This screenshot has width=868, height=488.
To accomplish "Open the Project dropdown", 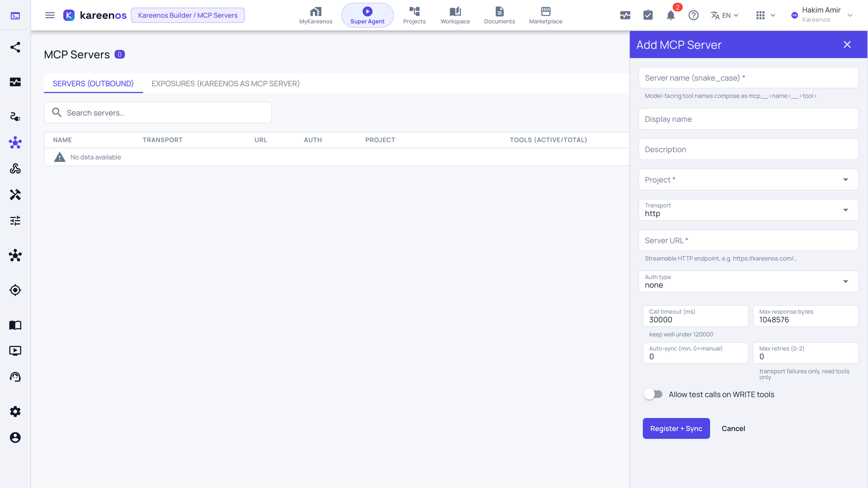I will (x=748, y=180).
